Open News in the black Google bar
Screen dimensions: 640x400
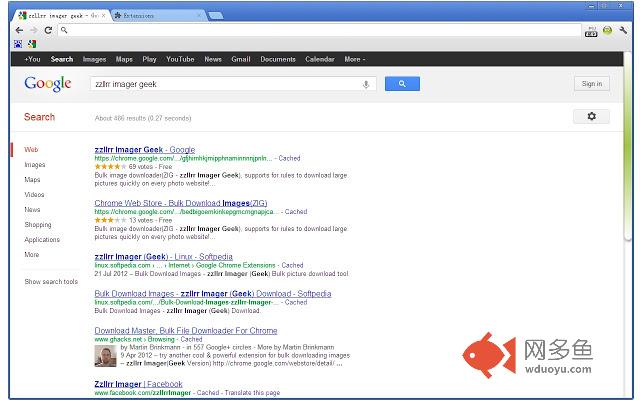[213, 59]
